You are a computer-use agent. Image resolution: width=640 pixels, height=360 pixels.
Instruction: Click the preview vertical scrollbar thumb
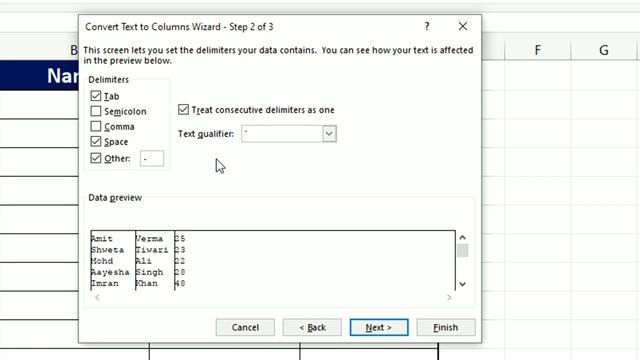tap(462, 251)
